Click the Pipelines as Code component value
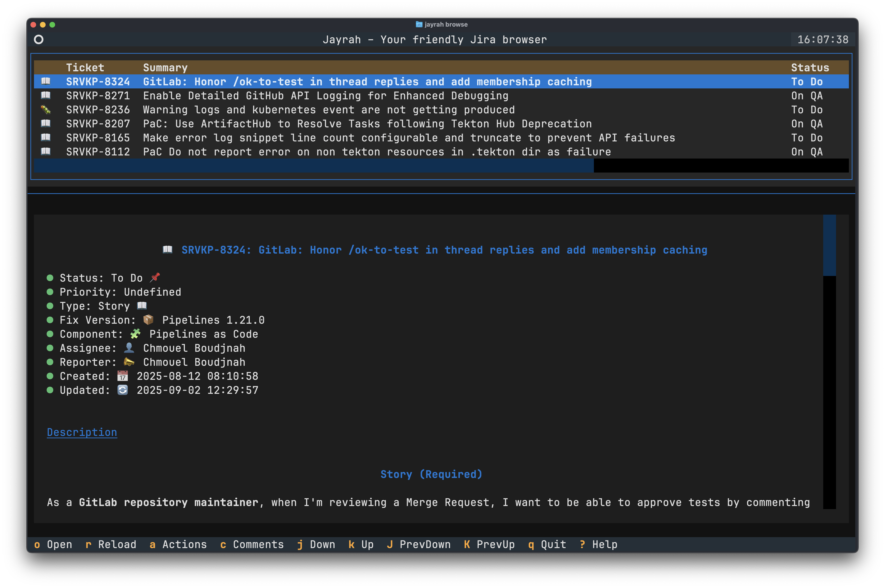 coord(204,334)
